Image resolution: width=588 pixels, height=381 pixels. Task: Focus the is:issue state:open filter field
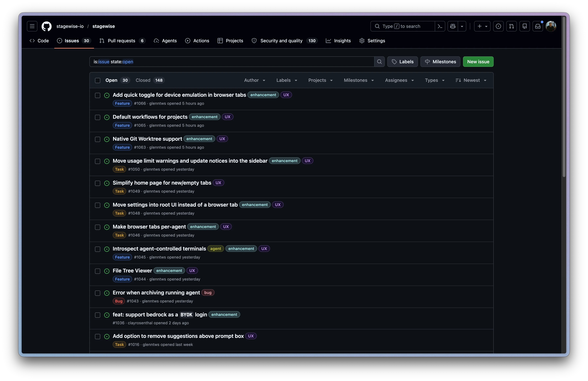232,62
